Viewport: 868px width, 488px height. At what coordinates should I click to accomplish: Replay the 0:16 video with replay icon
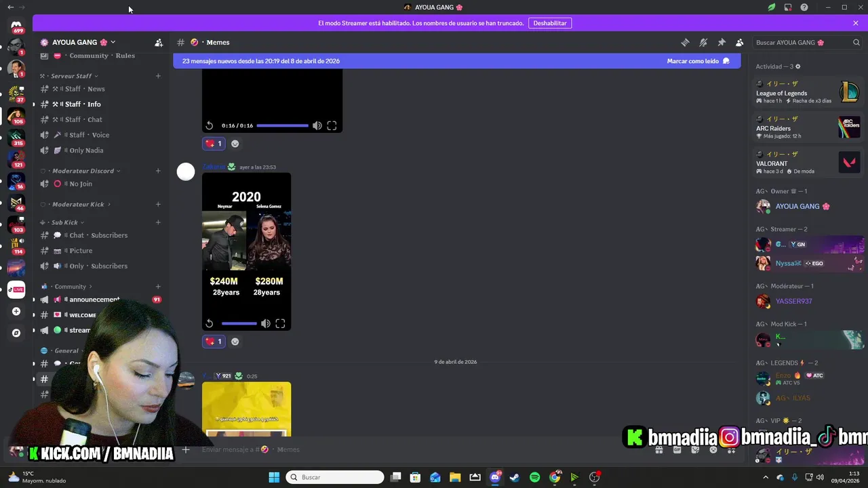pyautogui.click(x=210, y=125)
